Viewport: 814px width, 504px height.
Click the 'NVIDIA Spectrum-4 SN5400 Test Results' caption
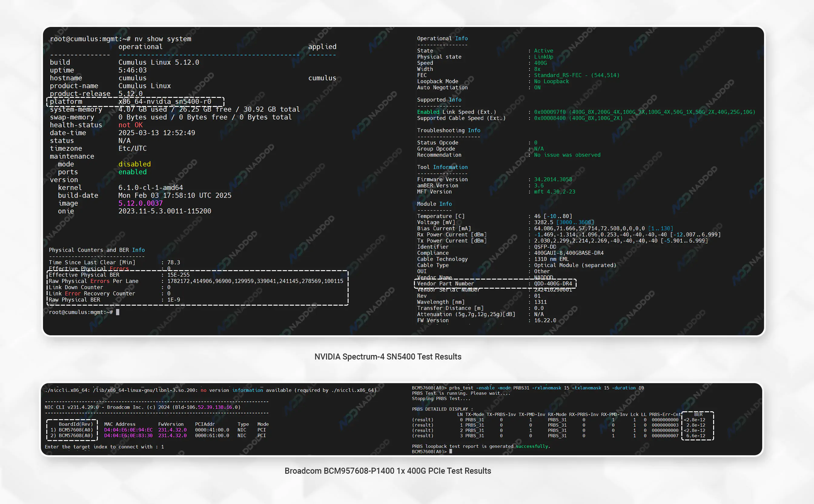388,357
